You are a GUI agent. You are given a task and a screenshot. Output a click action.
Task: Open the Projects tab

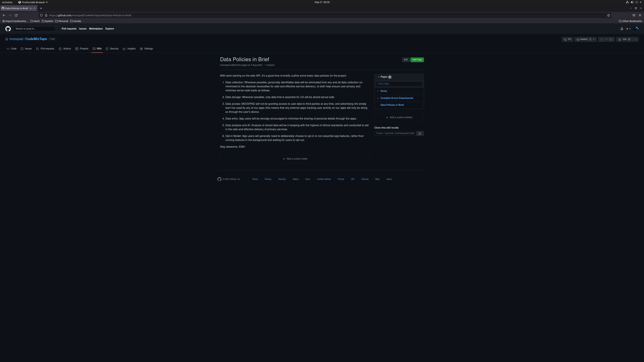[x=82, y=49]
